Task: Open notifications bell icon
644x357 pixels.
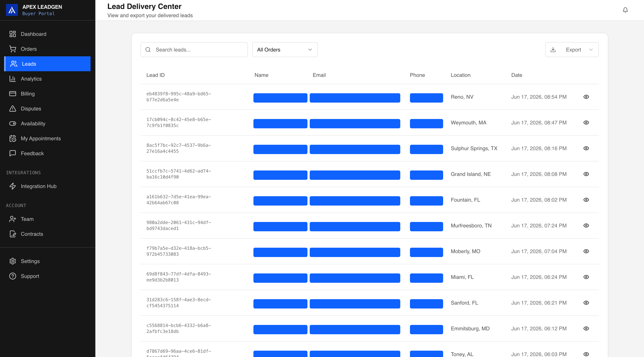Action: 625,10
